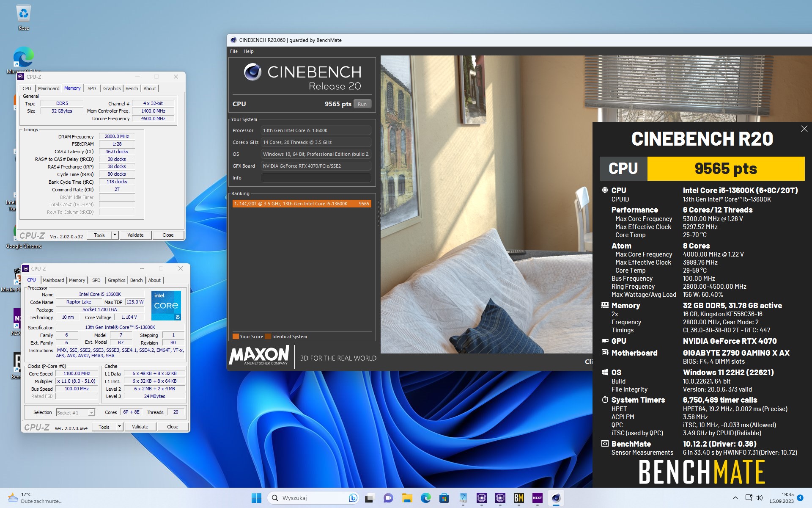812x508 pixels.
Task: Click Validate in the upper CPU-Z window
Action: click(135, 235)
